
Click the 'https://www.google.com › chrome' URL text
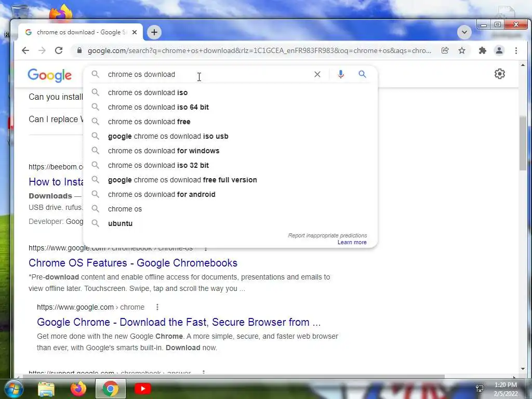90,307
